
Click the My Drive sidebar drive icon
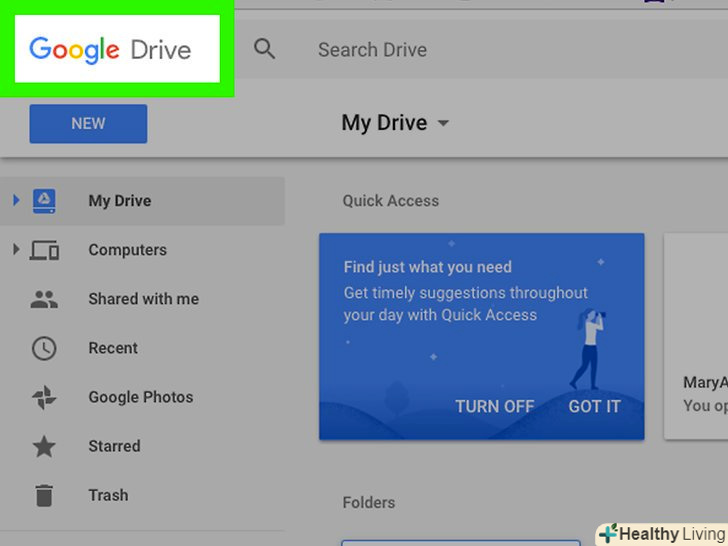[44, 201]
